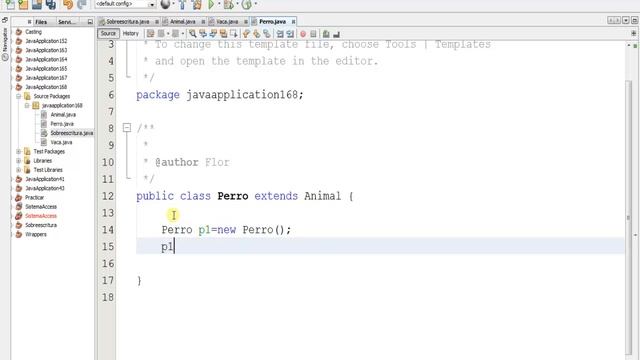Click the Clean and Build broom icon

click(197, 4)
